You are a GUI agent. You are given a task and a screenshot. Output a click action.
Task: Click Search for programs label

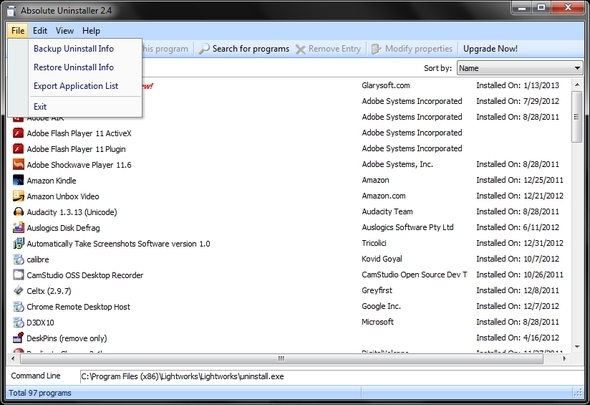tap(251, 49)
